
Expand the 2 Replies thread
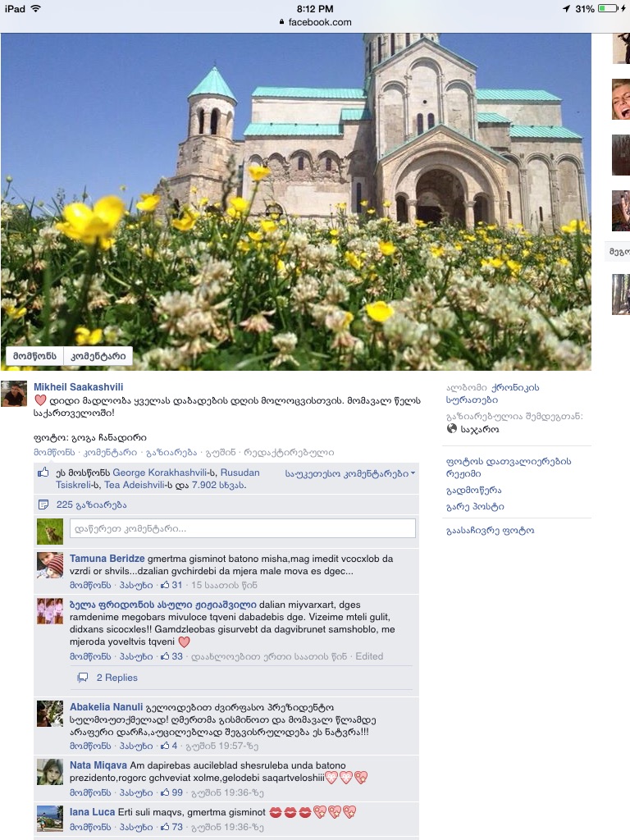click(x=116, y=678)
